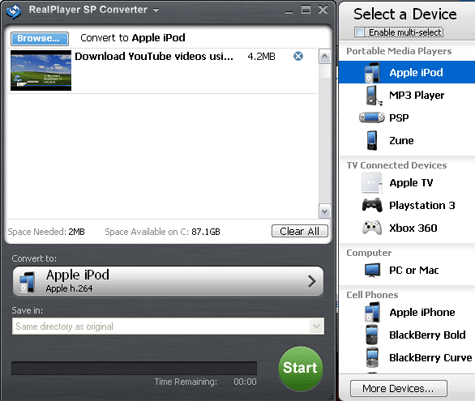This screenshot has height=401, width=475.
Task: Choose PC or Mac label in list
Action: (414, 270)
